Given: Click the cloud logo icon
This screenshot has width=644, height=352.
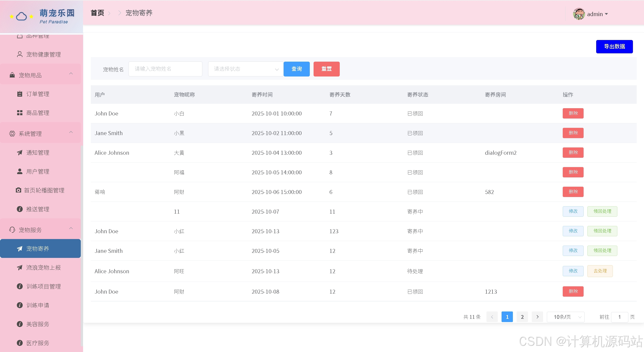Looking at the screenshot, I should point(21,17).
